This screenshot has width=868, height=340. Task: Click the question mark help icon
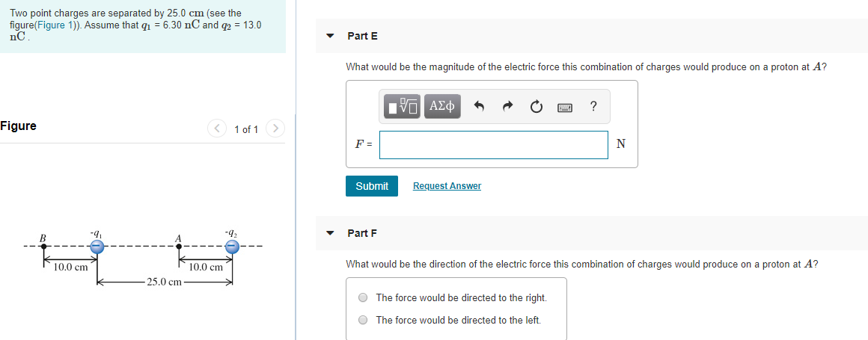593,106
